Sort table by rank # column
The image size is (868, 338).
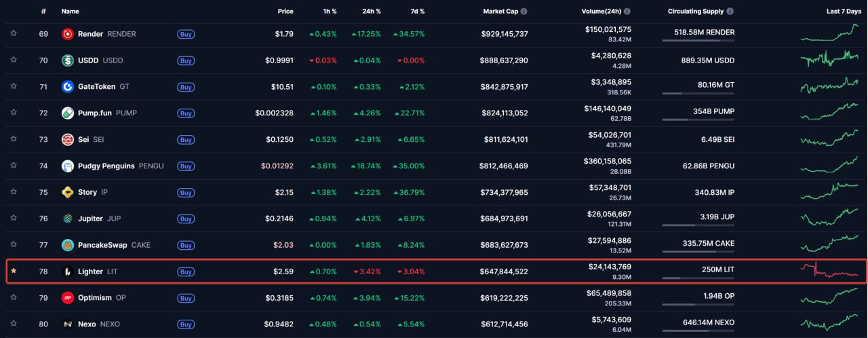tap(43, 12)
